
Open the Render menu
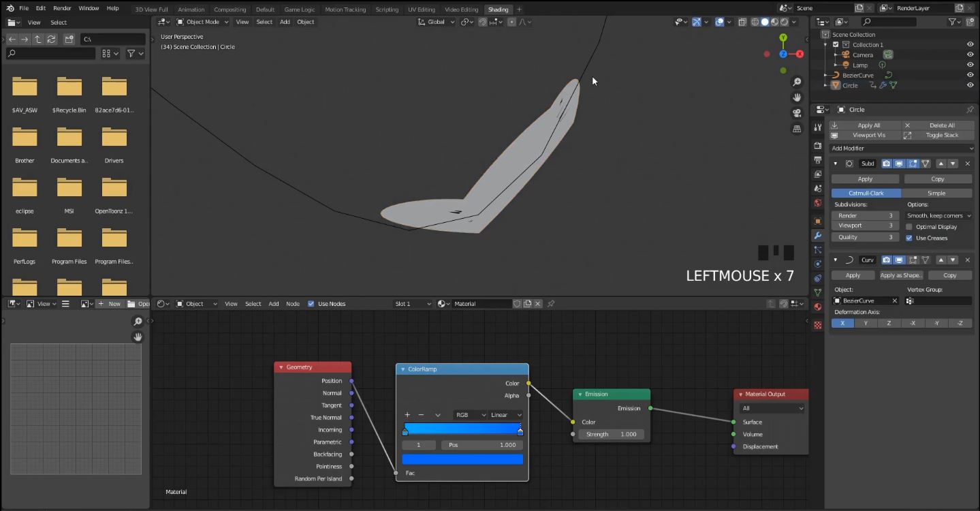pyautogui.click(x=62, y=8)
